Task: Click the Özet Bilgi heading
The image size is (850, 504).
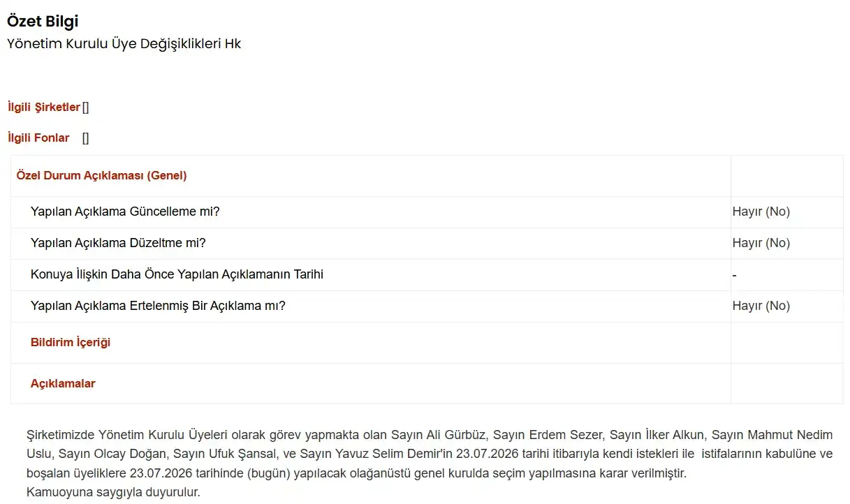Action: pyautogui.click(x=43, y=21)
